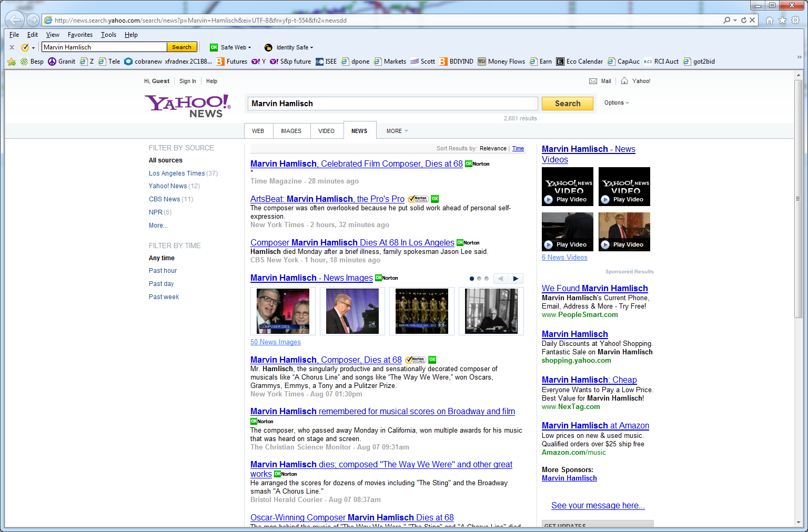Open the Granit favorite with peace icon

click(62, 62)
